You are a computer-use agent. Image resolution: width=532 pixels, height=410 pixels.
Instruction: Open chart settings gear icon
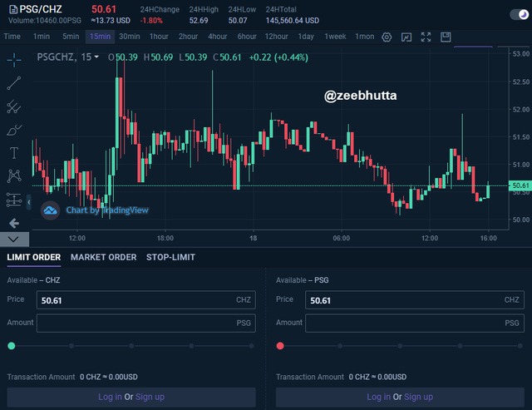387,37
